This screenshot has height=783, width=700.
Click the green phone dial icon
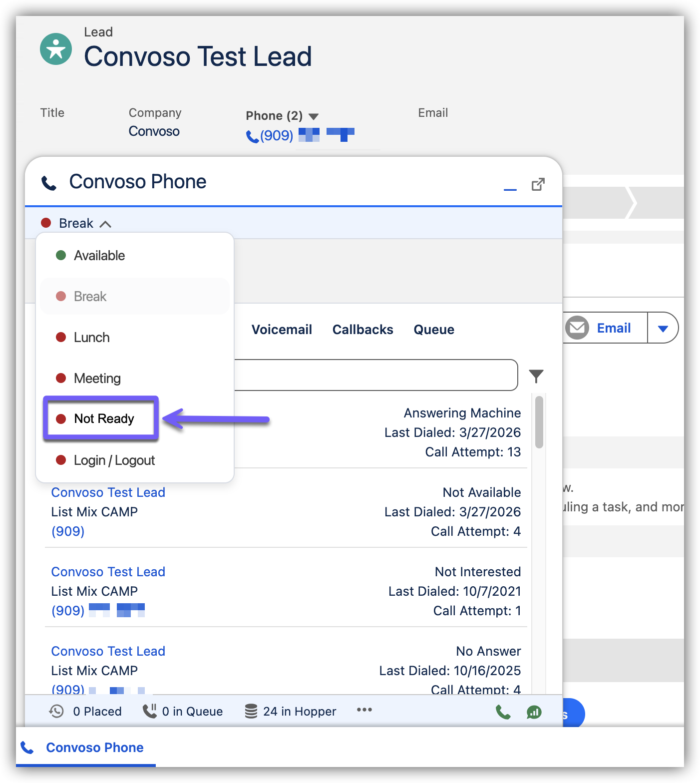click(503, 712)
